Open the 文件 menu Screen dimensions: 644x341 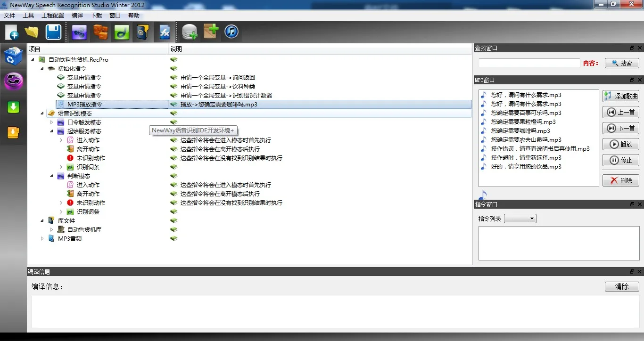tap(9, 16)
